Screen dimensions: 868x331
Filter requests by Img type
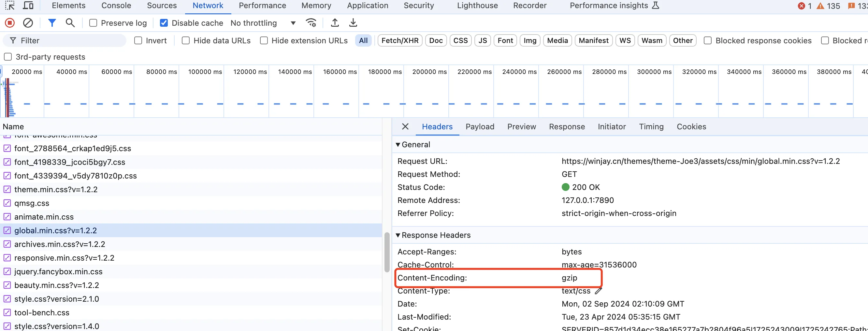(x=530, y=40)
